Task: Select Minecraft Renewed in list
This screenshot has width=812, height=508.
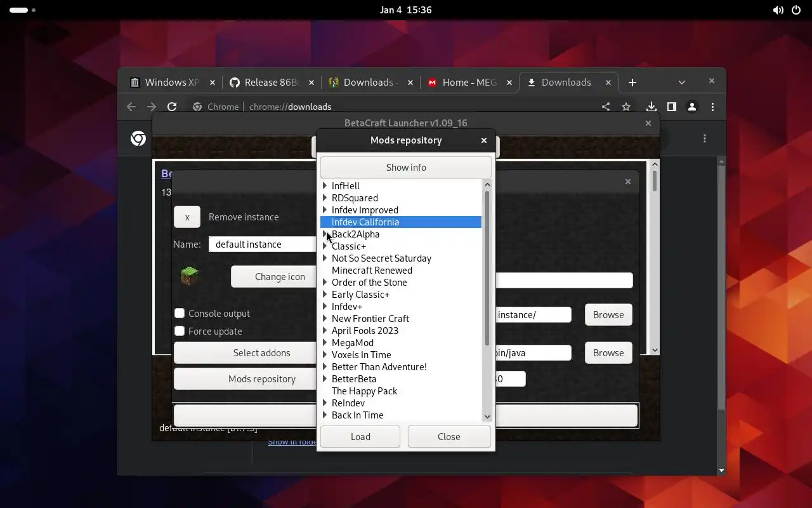Action: coord(372,271)
